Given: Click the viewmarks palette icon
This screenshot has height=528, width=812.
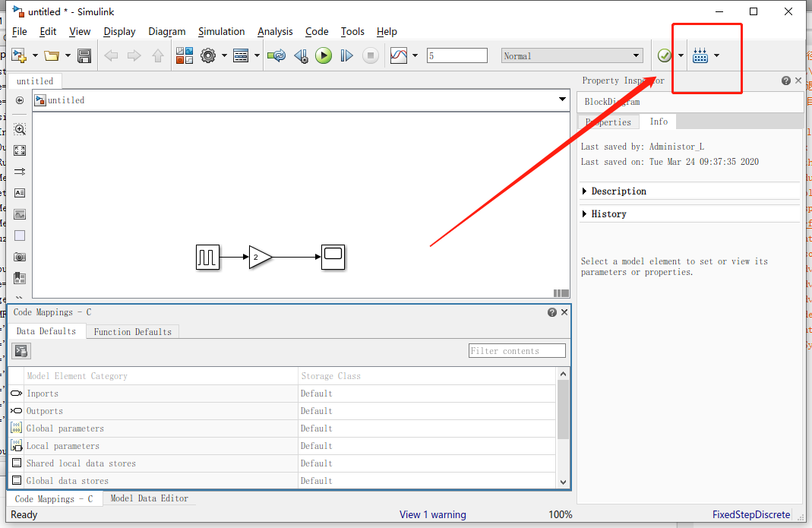Looking at the screenshot, I should (20, 278).
